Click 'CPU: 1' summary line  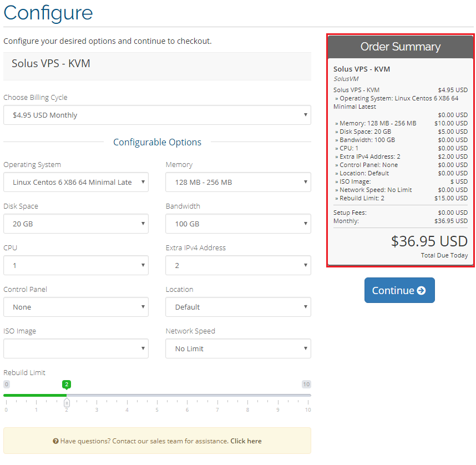point(401,148)
